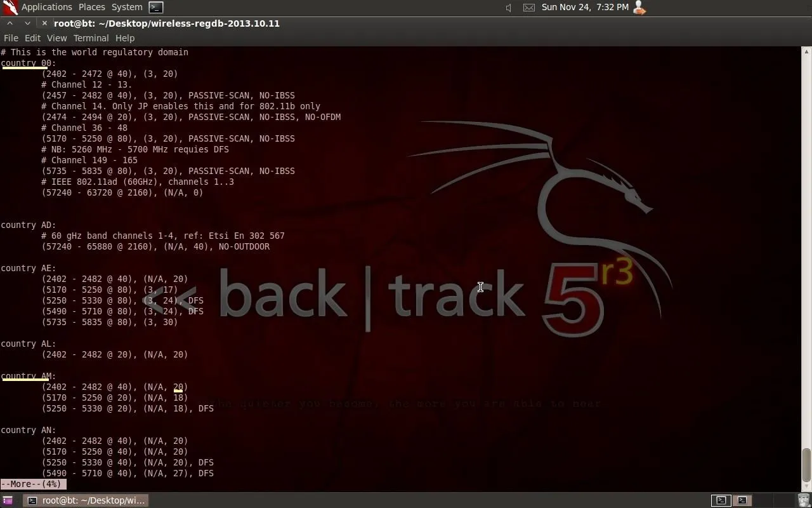The height and width of the screenshot is (508, 812).
Task: Click '(5490 - 5710 @ 40), (N/A, 27), DFS' line
Action: click(x=128, y=473)
